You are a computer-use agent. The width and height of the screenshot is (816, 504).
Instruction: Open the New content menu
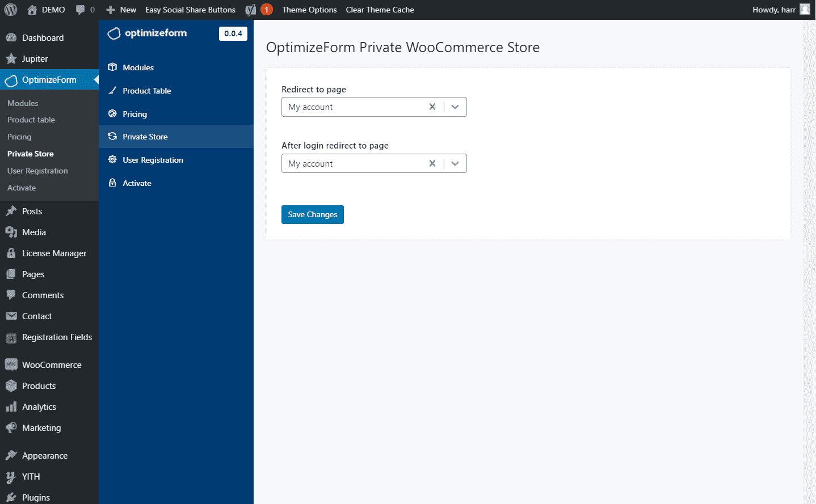121,10
